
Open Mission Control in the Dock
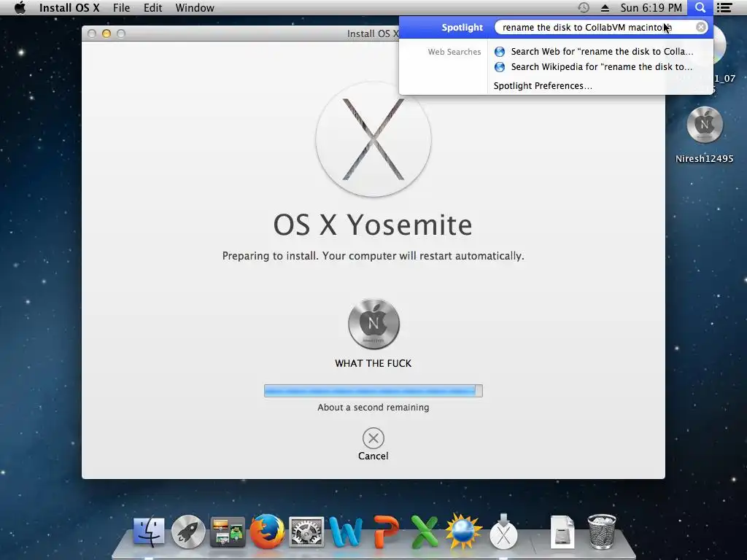228,532
